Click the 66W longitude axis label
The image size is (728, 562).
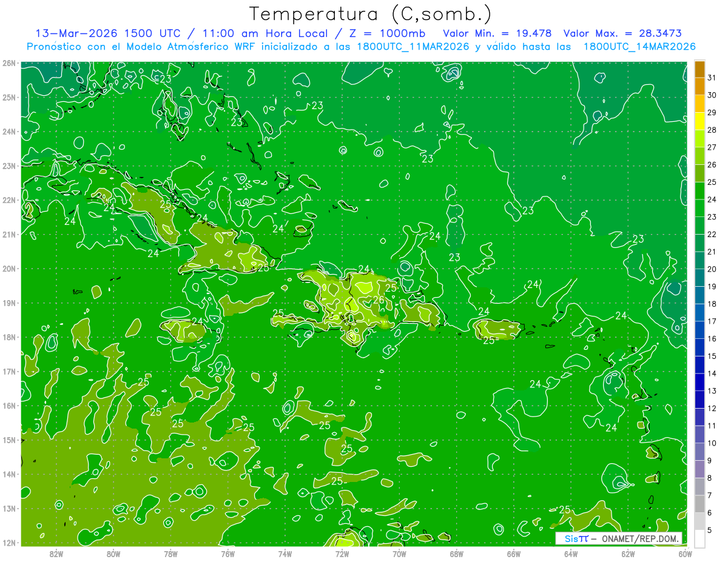point(514,554)
